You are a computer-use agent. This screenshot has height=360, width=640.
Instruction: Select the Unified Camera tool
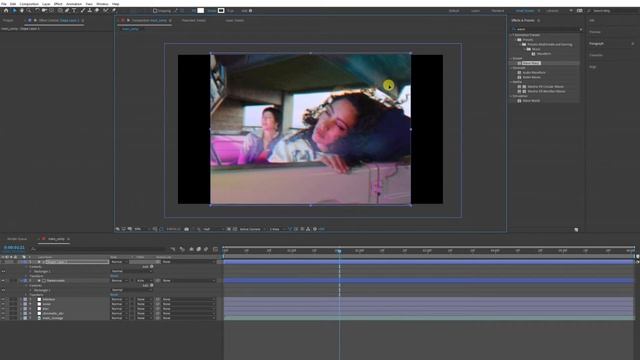coord(44,11)
